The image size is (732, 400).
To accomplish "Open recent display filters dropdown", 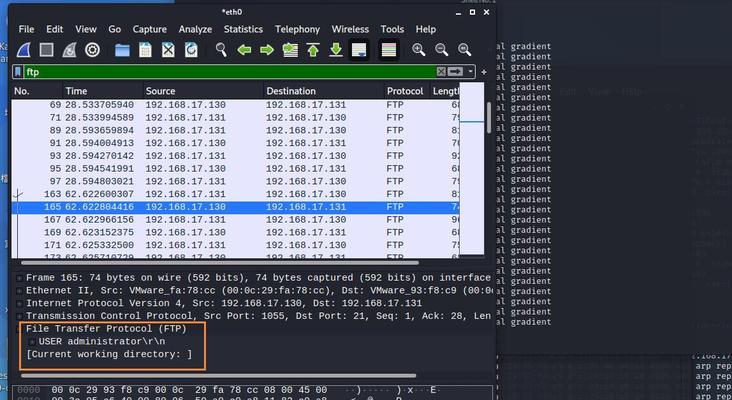I will point(470,71).
